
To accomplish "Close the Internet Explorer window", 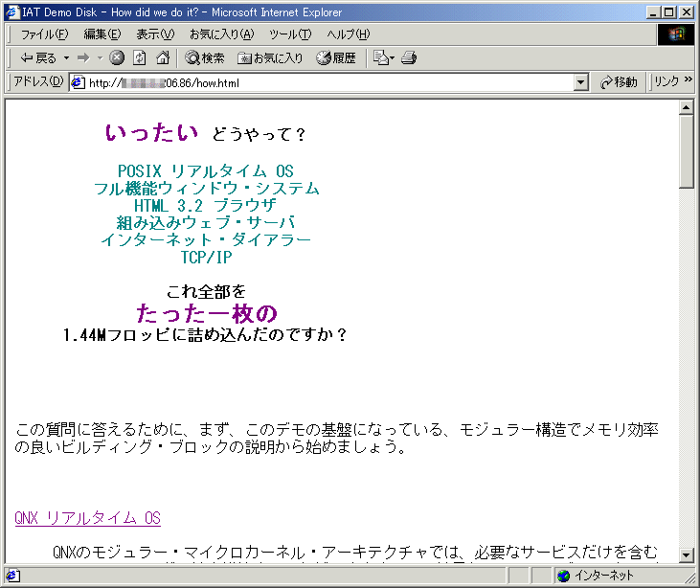I will point(687,12).
